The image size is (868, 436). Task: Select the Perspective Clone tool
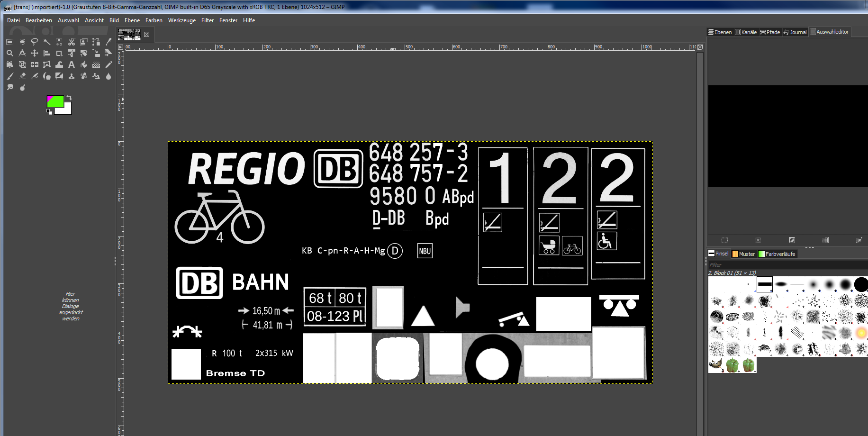click(x=96, y=76)
